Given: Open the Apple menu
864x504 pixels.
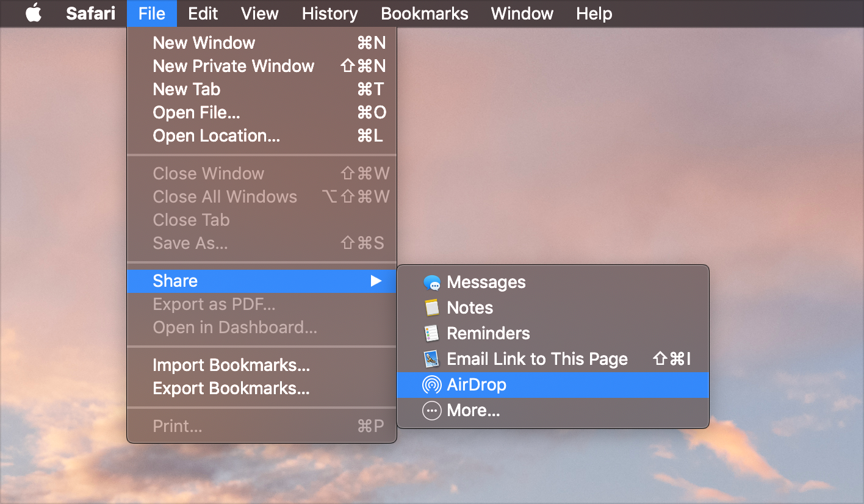Looking at the screenshot, I should coord(34,13).
